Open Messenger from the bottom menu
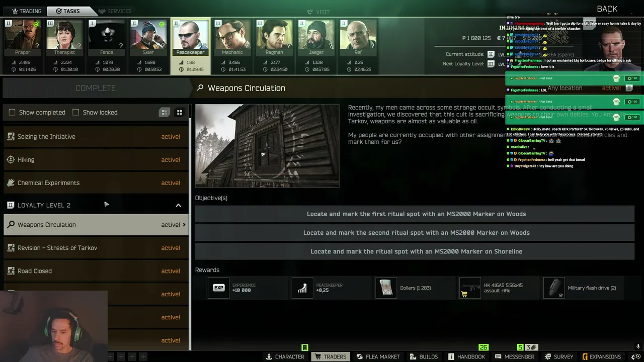The width and height of the screenshot is (644, 362). 514,356
